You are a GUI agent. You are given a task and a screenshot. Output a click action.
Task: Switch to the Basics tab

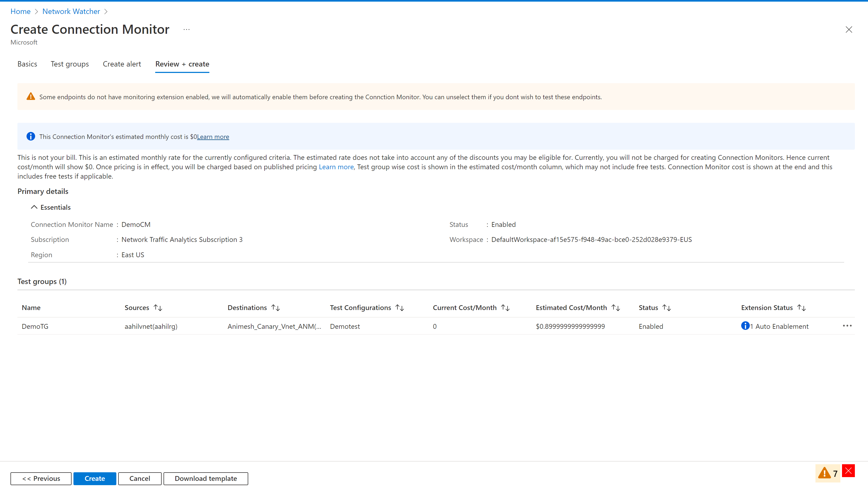pos(27,64)
